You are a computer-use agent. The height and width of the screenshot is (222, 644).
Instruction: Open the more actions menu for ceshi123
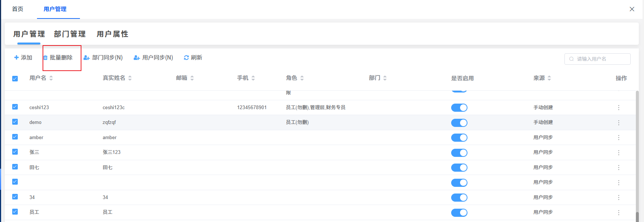point(618,108)
